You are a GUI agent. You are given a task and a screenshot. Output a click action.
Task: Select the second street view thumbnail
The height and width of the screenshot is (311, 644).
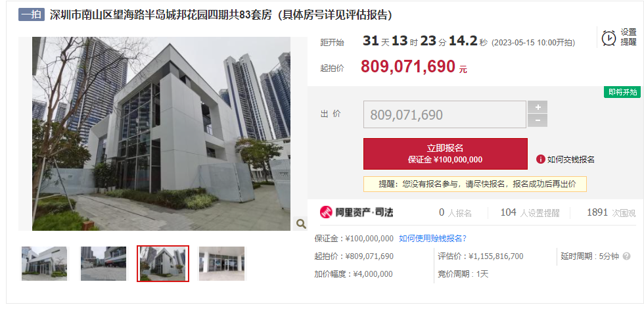coord(104,264)
